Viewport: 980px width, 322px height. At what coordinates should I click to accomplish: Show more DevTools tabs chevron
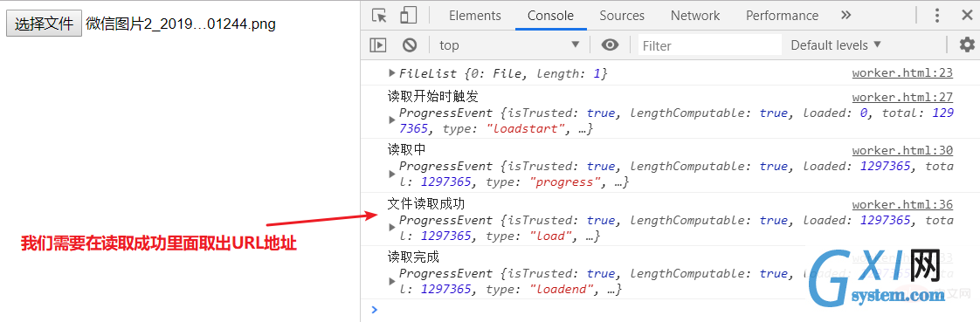[845, 16]
